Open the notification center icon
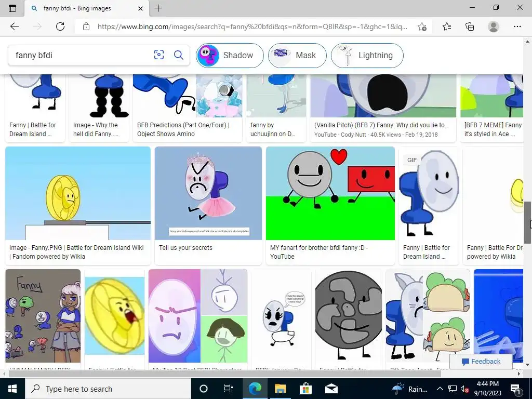 tap(515, 389)
